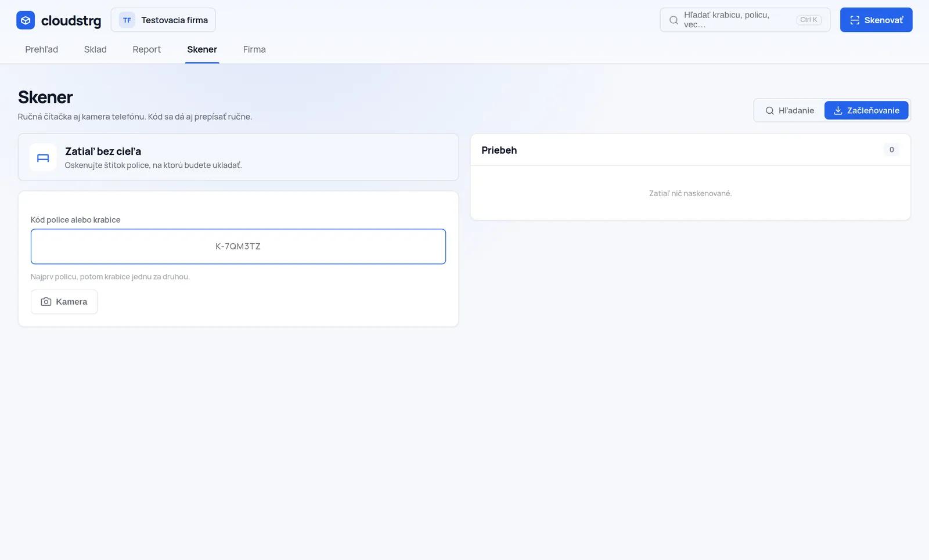
Task: Click the magnifier icon in Hľadanie
Action: tap(769, 110)
